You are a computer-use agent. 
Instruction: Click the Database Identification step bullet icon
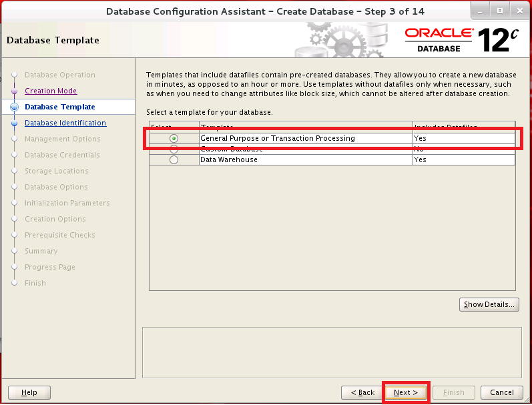(14, 123)
